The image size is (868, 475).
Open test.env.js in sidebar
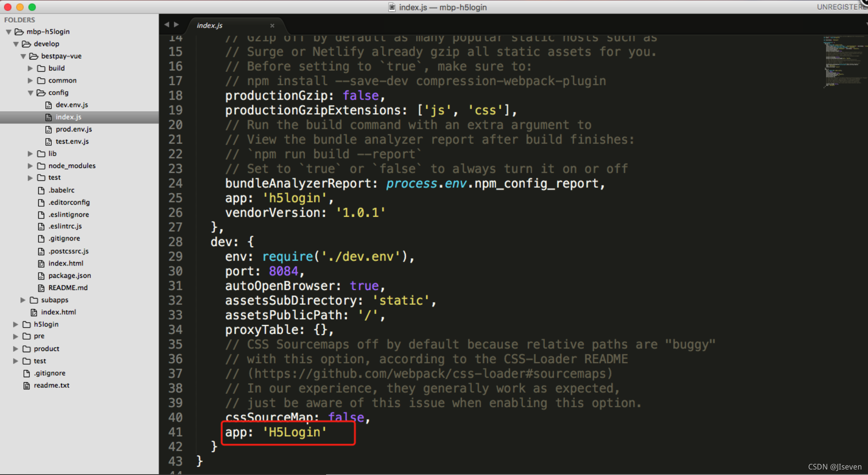[x=72, y=141]
